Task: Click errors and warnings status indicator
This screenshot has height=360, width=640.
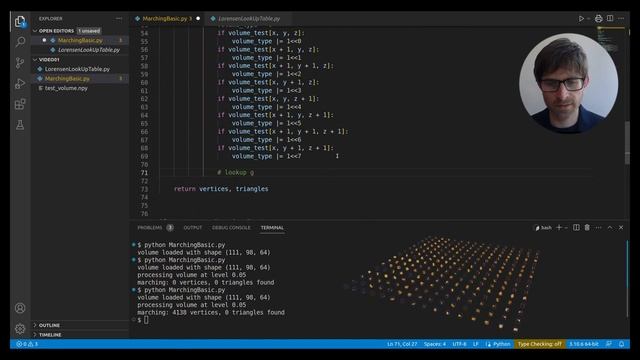Action: point(27,344)
